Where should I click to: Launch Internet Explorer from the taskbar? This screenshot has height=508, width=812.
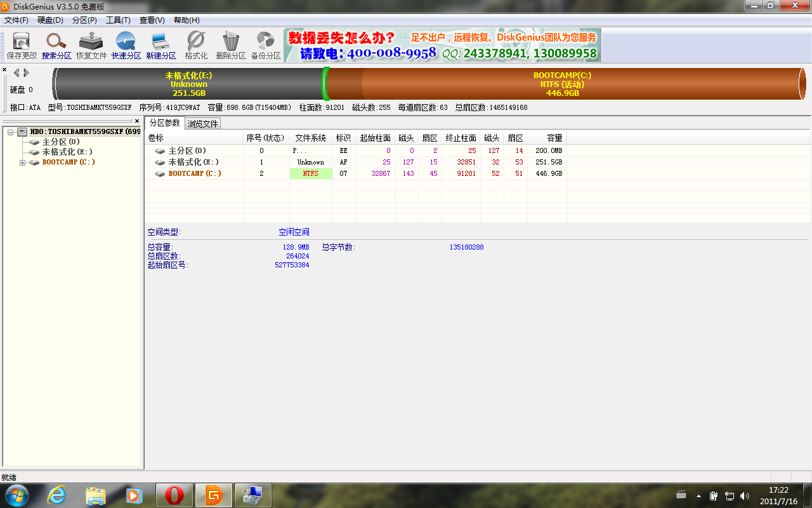[56, 495]
